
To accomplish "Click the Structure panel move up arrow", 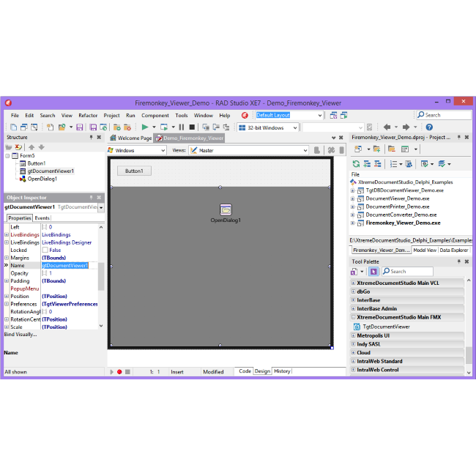I will pyautogui.click(x=31, y=147).
